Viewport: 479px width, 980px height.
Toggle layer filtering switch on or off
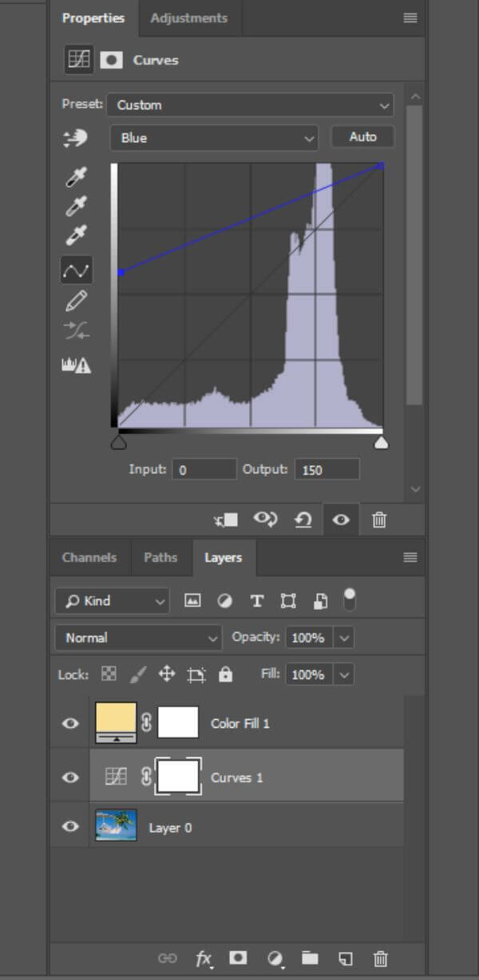coord(349,599)
